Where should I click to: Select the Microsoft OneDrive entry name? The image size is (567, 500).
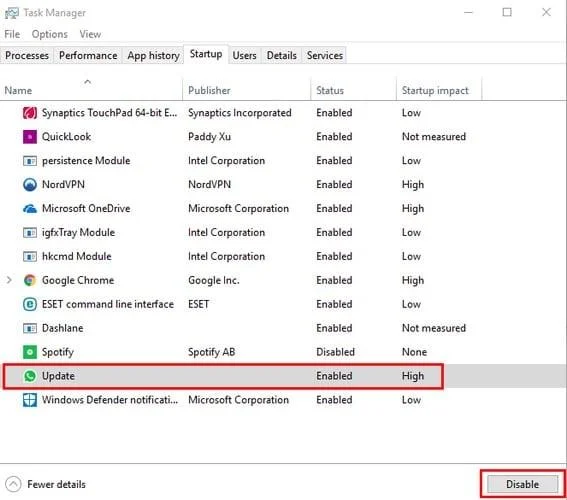(x=86, y=209)
